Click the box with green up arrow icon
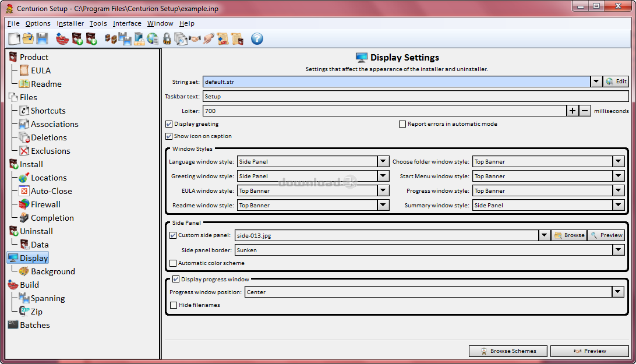The image size is (636, 364). pos(77,39)
